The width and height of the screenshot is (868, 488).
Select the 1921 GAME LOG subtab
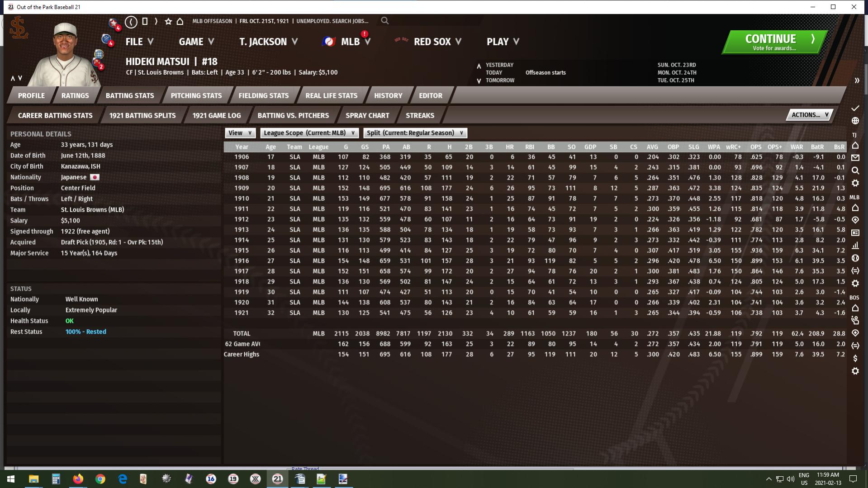coord(217,115)
